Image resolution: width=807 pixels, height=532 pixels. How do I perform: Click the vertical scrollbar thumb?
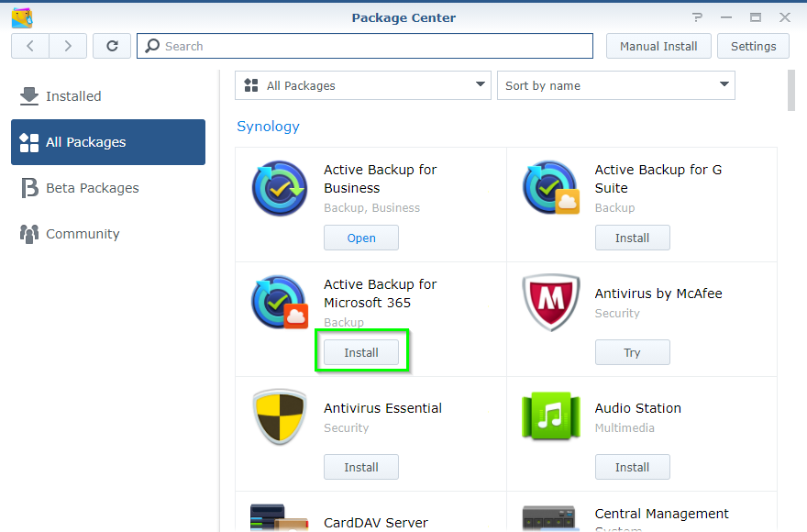[791, 91]
